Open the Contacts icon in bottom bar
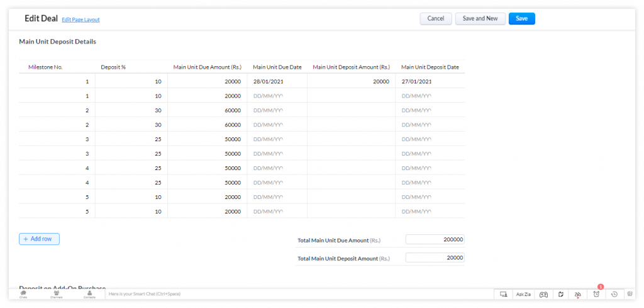Image resolution: width=644 pixels, height=308 pixels. click(89, 294)
